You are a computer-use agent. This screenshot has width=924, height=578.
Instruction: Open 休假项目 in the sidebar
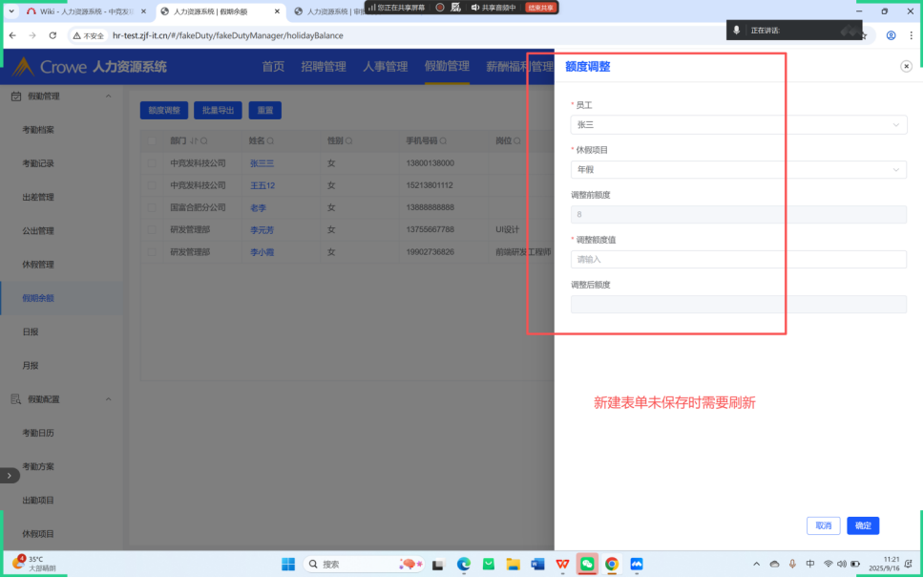pos(38,534)
